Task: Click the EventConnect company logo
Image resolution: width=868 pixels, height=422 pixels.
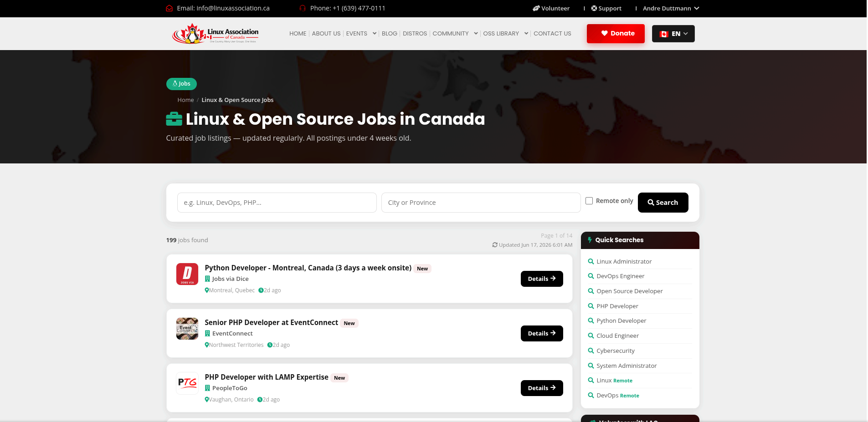Action: (x=187, y=329)
